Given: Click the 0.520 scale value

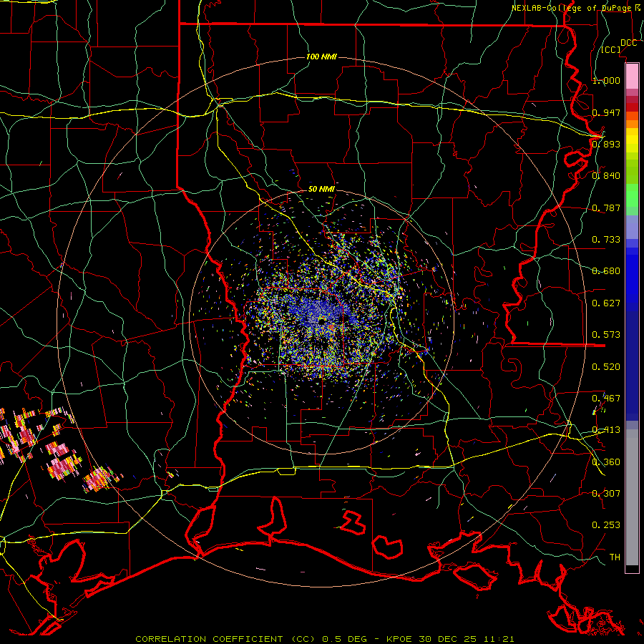Looking at the screenshot, I should point(606,367).
